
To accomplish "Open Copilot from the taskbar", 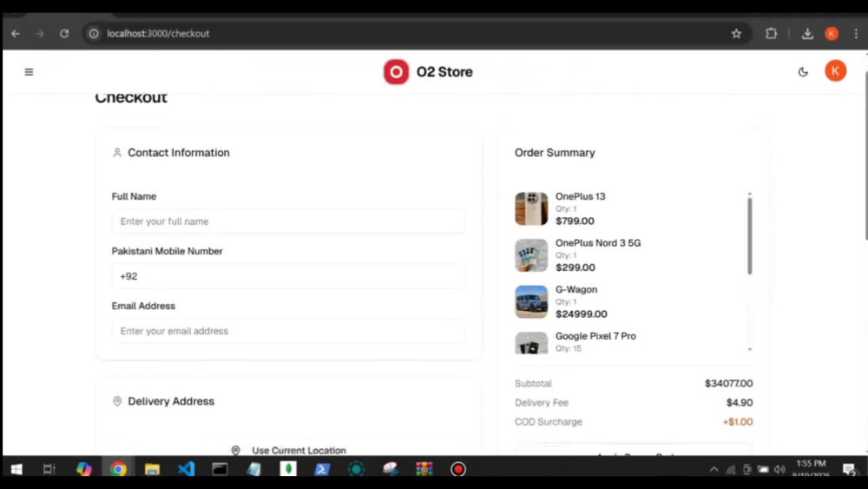I will [84, 469].
